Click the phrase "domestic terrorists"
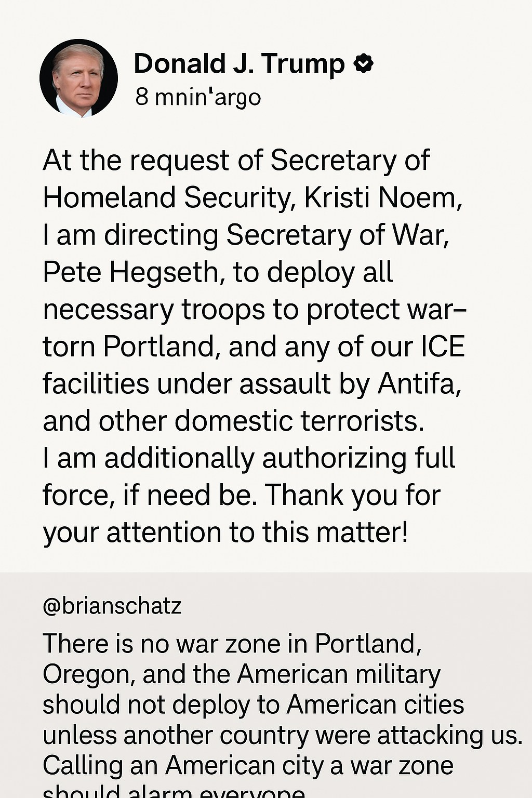This screenshot has width=532, height=798. coord(299,421)
